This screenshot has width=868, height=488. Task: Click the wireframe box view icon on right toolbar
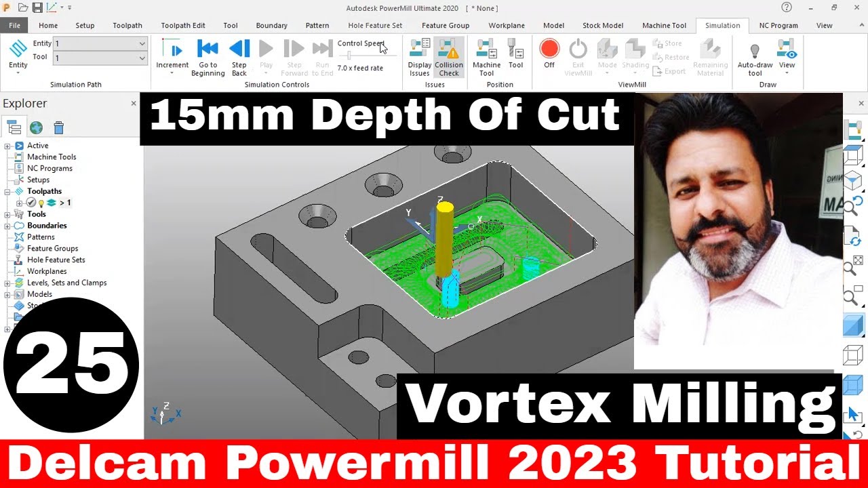pyautogui.click(x=853, y=155)
